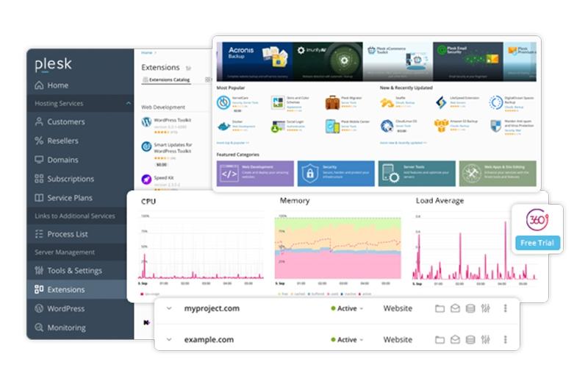Open the Plesk Email Security banner
588x368 pixels.
(467, 62)
